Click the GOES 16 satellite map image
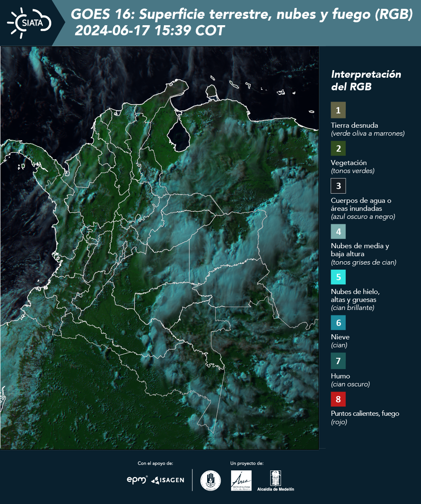This screenshot has height=504, width=421. pos(159,248)
